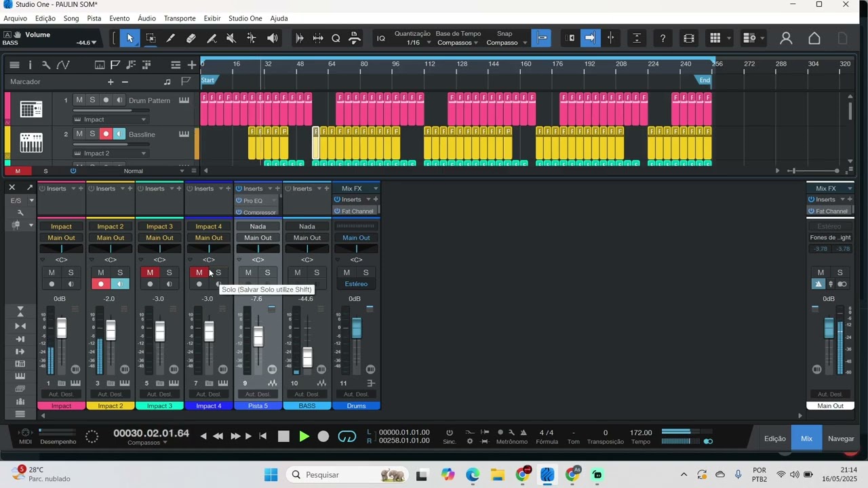Click the BASS channel volume fader
This screenshot has width=868, height=488.
point(307,357)
